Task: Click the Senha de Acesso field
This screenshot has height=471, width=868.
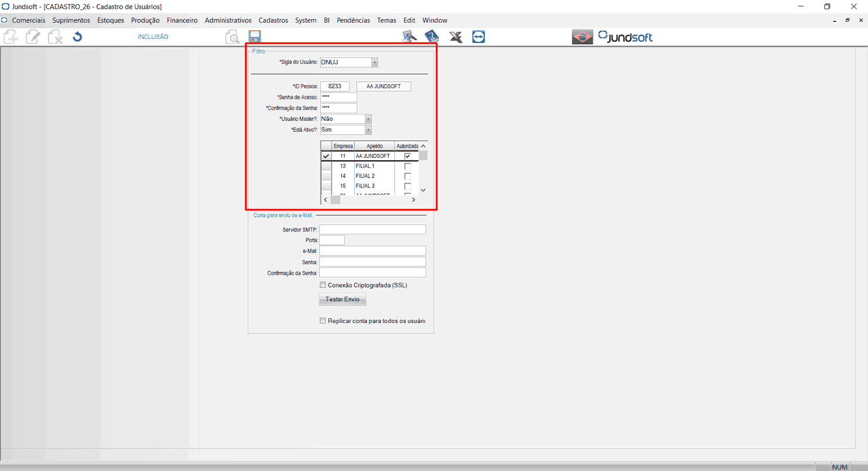Action: tap(338, 97)
